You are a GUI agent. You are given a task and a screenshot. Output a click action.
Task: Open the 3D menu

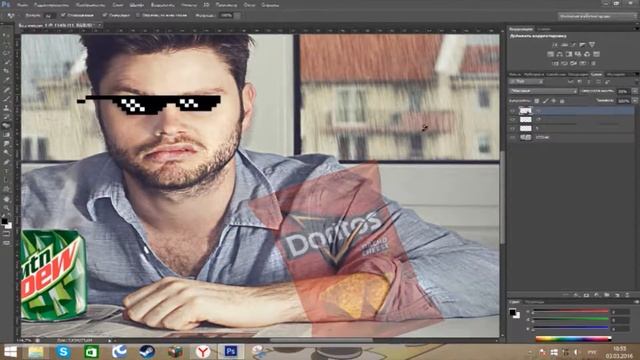click(x=207, y=5)
